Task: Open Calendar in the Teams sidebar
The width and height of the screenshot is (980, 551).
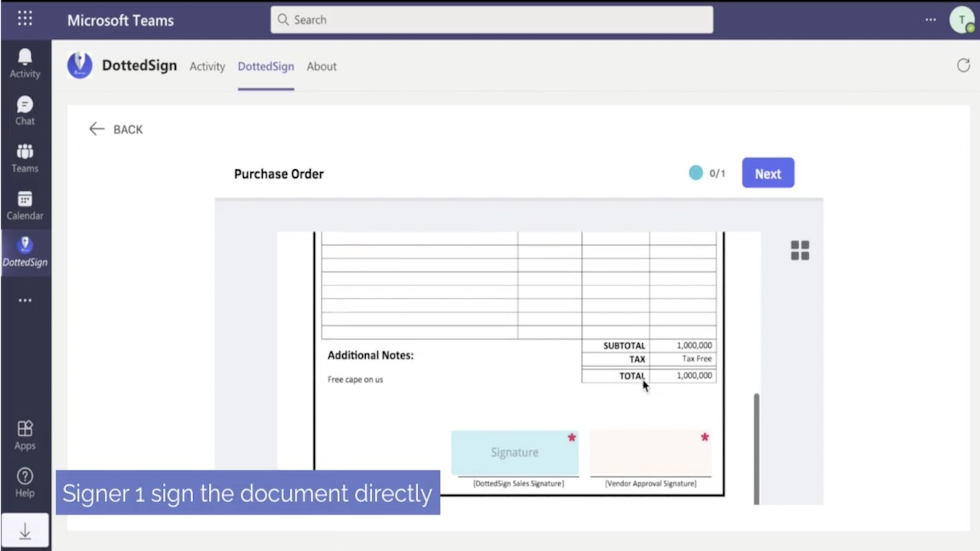Action: click(x=25, y=205)
